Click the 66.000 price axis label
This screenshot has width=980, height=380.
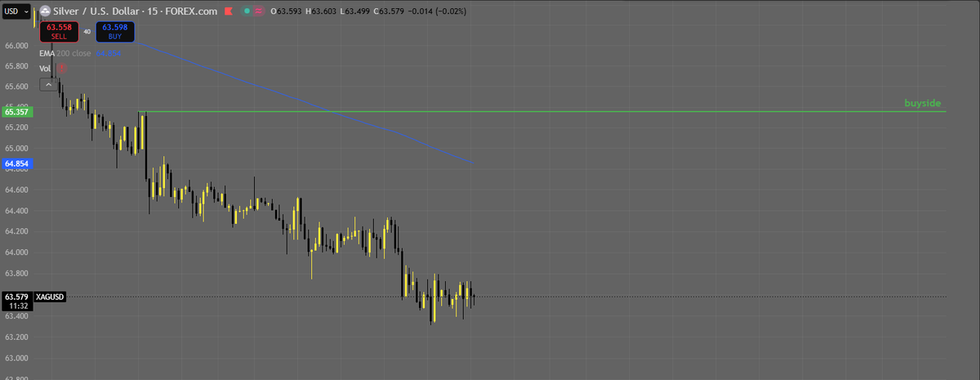[x=17, y=45]
